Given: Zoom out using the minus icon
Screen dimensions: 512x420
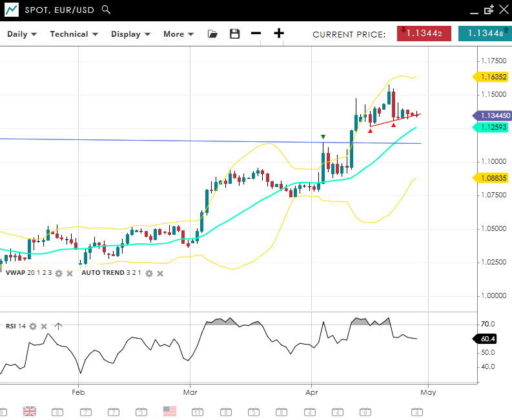Looking at the screenshot, I should tap(256, 34).
